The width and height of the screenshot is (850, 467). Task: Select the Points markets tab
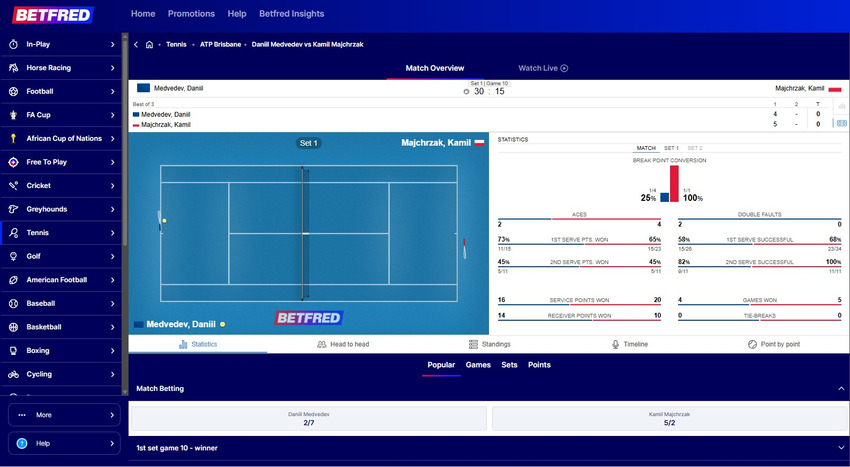click(539, 365)
